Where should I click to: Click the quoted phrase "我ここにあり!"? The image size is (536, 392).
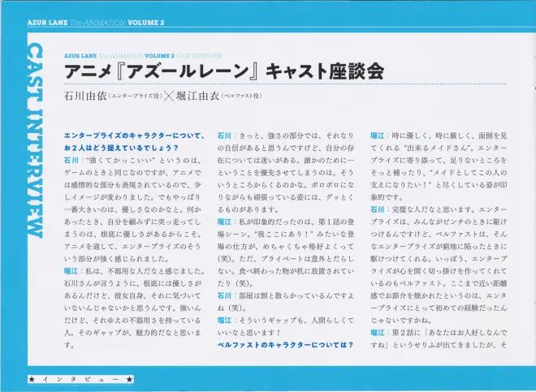[x=284, y=234]
